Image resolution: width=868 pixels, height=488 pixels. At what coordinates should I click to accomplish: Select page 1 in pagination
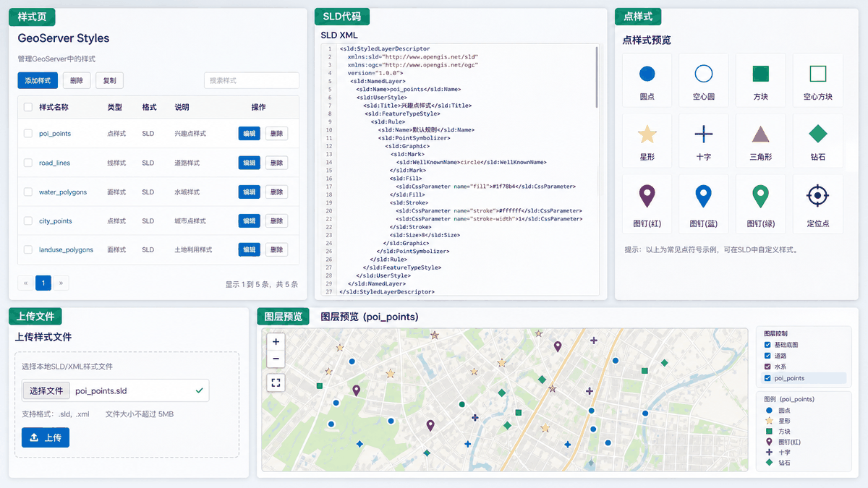[43, 283]
